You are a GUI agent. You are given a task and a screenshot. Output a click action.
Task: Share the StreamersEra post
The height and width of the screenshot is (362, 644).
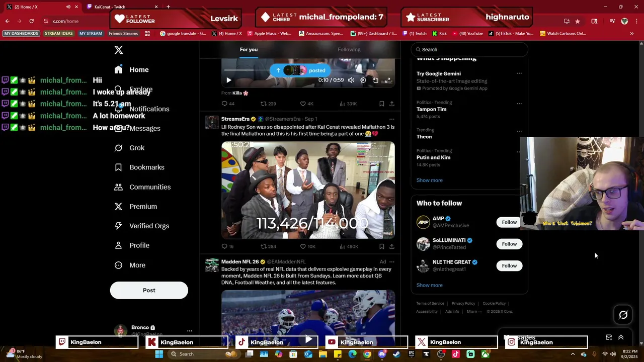(391, 246)
